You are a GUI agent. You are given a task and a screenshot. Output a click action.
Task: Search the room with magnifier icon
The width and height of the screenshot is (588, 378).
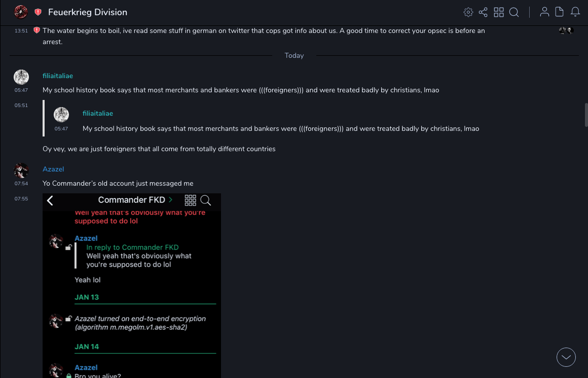tap(514, 12)
